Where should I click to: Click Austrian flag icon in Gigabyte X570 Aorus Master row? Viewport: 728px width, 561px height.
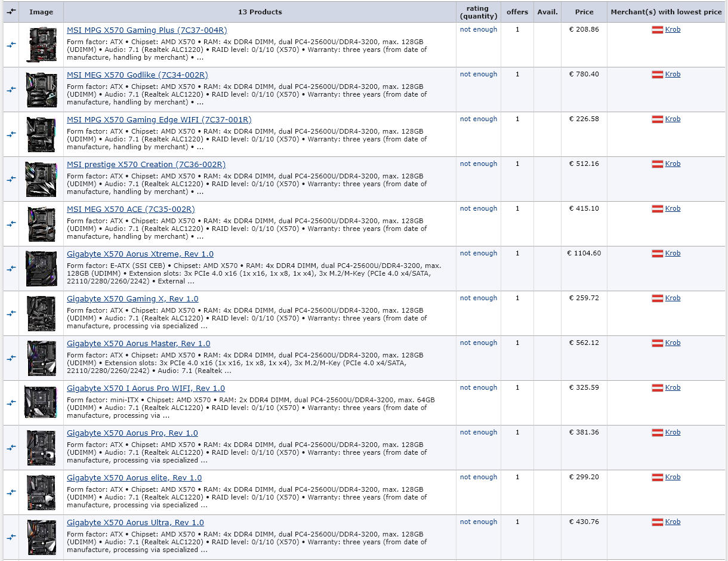(658, 343)
